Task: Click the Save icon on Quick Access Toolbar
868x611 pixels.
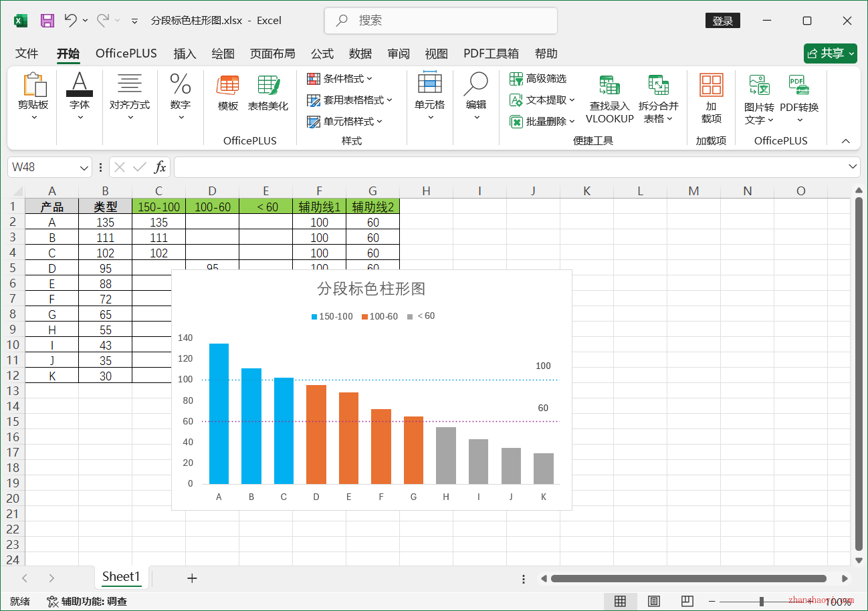Action: click(x=47, y=20)
